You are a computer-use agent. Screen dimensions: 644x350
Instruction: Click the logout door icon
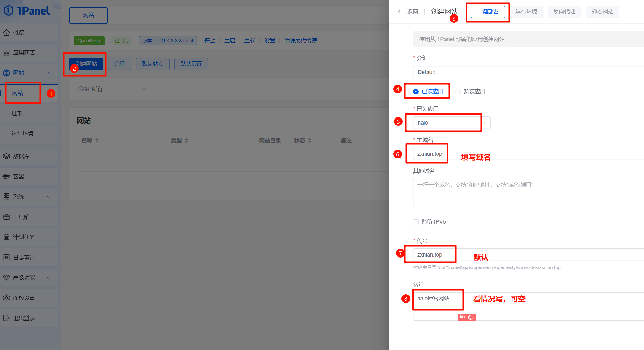tap(7, 318)
